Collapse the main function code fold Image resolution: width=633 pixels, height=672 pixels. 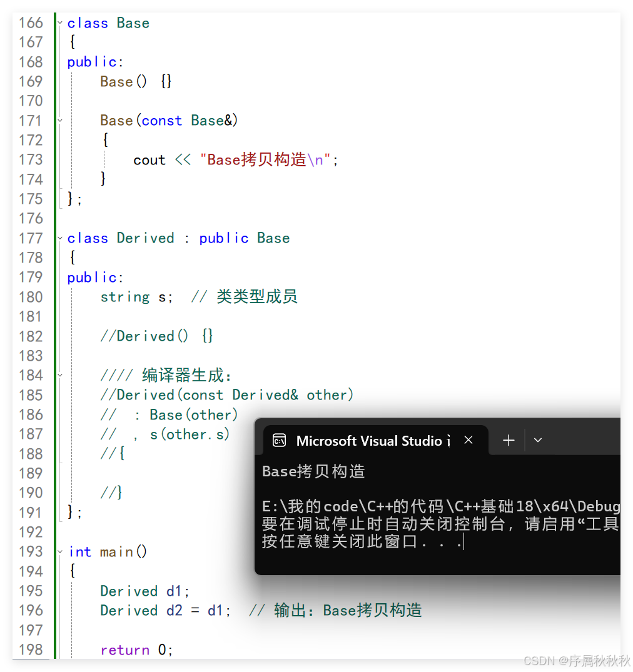pos(59,551)
